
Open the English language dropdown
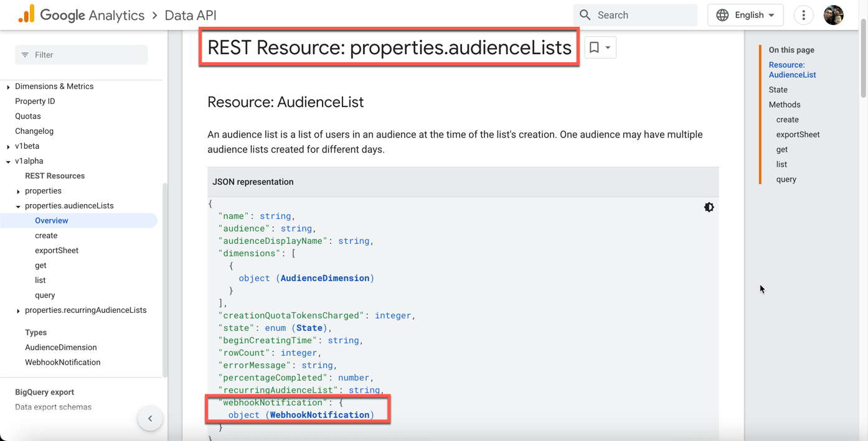coord(745,15)
